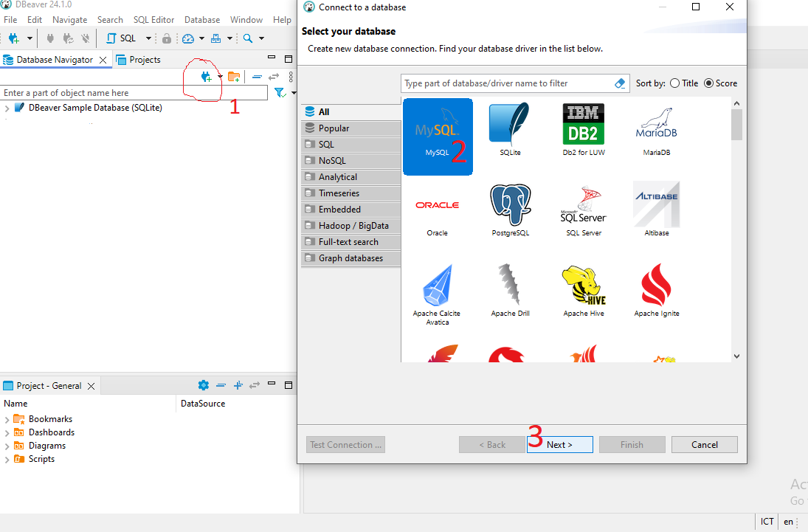The width and height of the screenshot is (808, 532).
Task: Expand the DBeaver Sample Database tree item
Action: coord(7,107)
